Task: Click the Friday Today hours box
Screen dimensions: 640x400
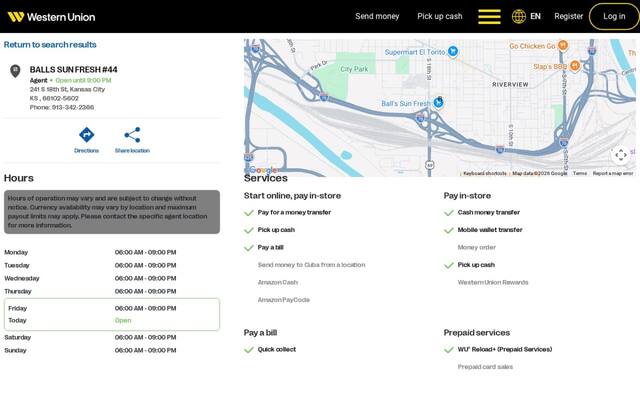Action: tap(112, 314)
